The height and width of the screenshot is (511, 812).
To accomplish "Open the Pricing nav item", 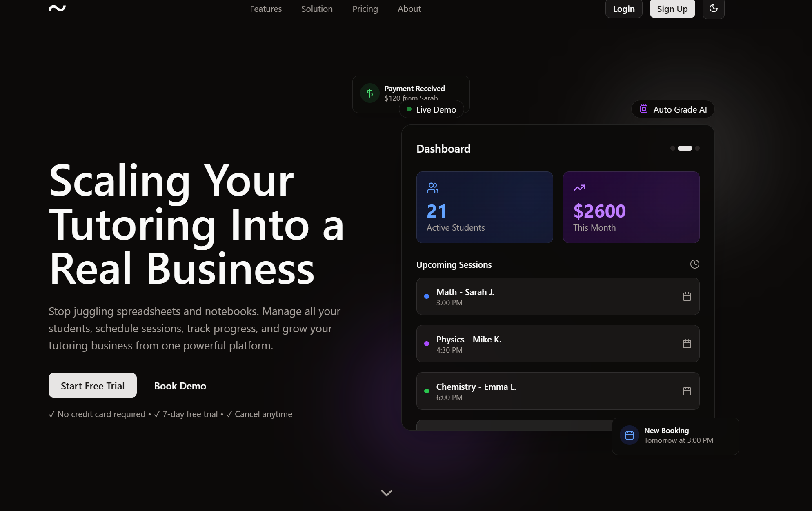I will [365, 9].
